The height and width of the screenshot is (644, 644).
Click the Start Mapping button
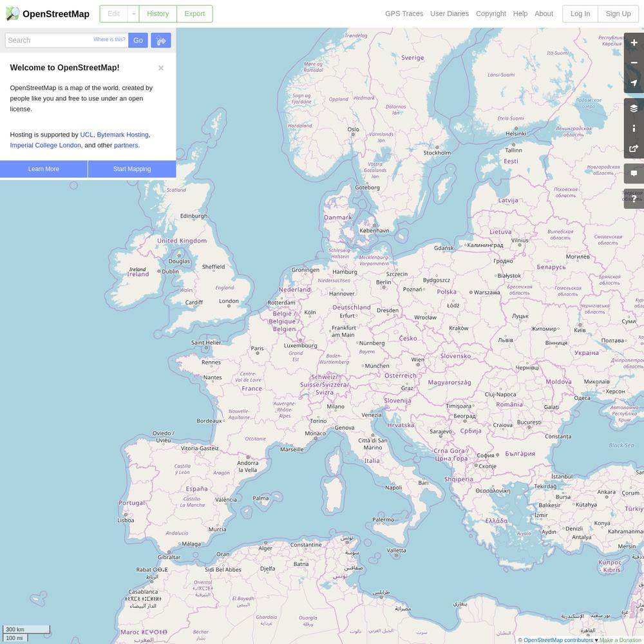pyautogui.click(x=132, y=169)
